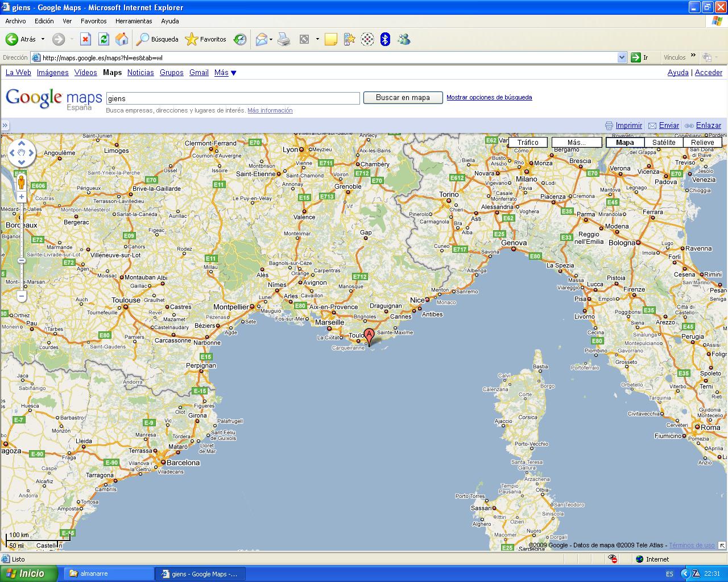The height and width of the screenshot is (582, 728).
Task: Expand the Vínculos toolbar chevron
Action: (693, 56)
